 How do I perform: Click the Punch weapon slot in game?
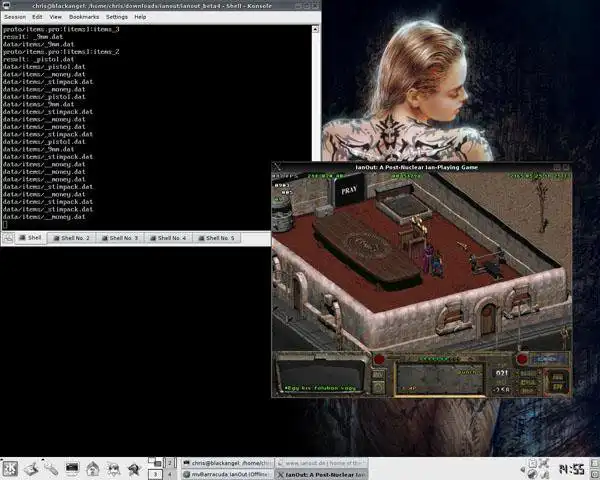click(x=440, y=379)
